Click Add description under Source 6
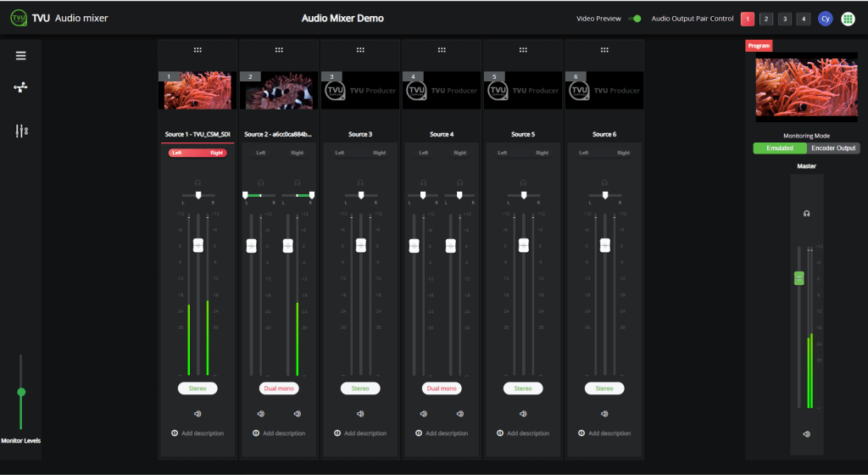868x475 pixels. point(604,433)
